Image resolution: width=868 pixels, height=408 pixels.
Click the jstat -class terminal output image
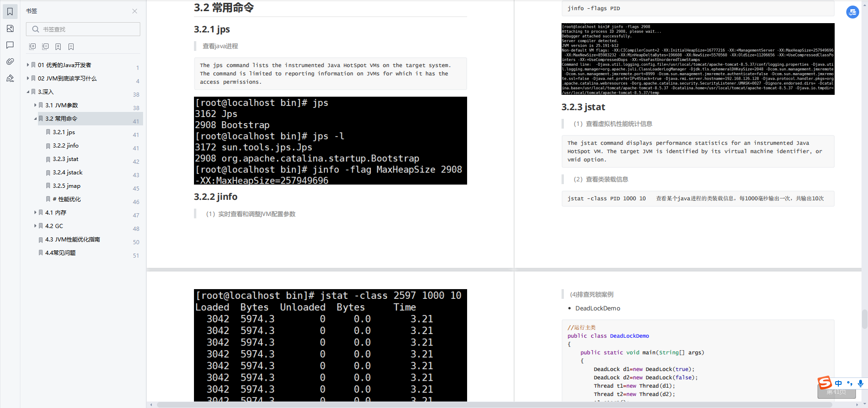[331, 345]
